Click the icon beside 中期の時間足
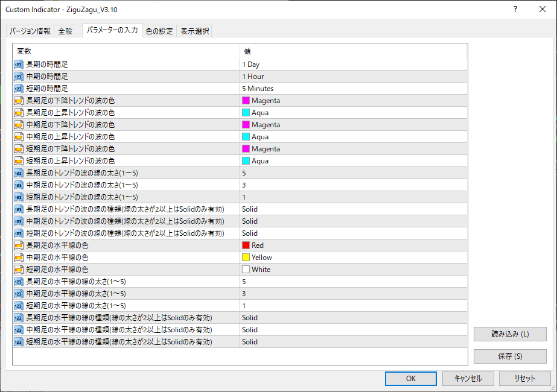557x392 pixels. click(x=19, y=77)
